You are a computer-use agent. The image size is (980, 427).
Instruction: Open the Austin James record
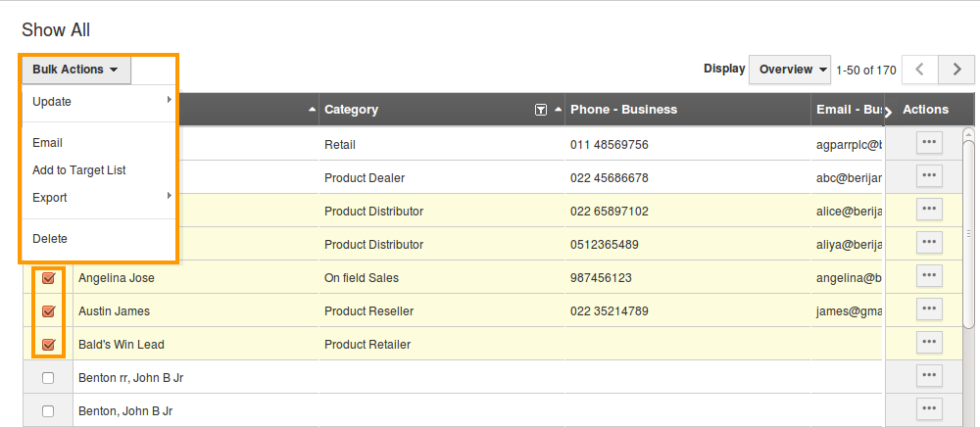coord(115,311)
